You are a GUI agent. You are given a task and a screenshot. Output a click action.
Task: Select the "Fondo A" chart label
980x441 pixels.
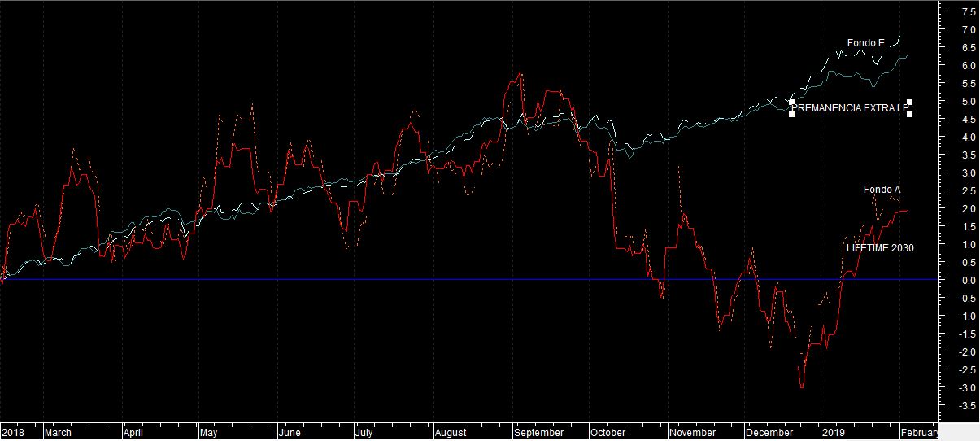(882, 190)
